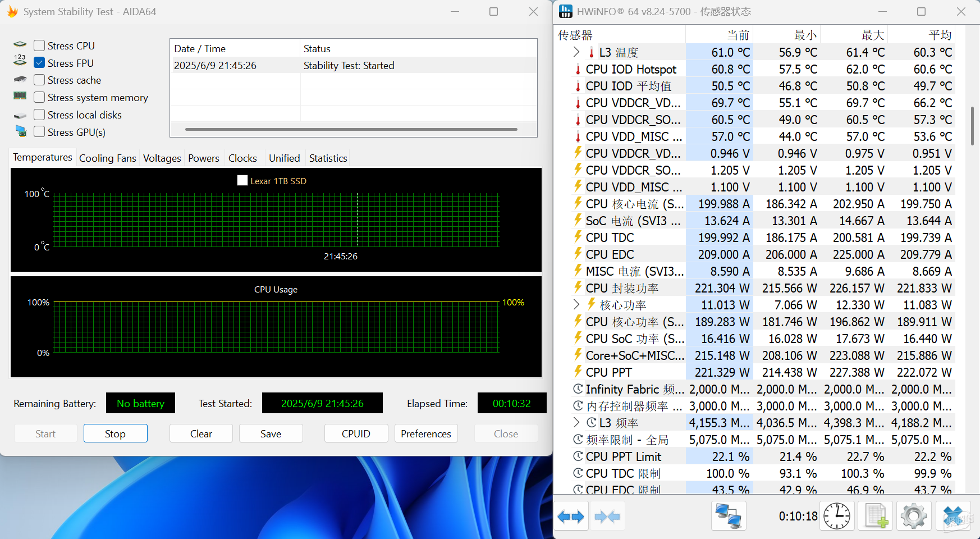The image size is (980, 539).
Task: Expand the L3 温度 sensor row
Action: [x=576, y=52]
